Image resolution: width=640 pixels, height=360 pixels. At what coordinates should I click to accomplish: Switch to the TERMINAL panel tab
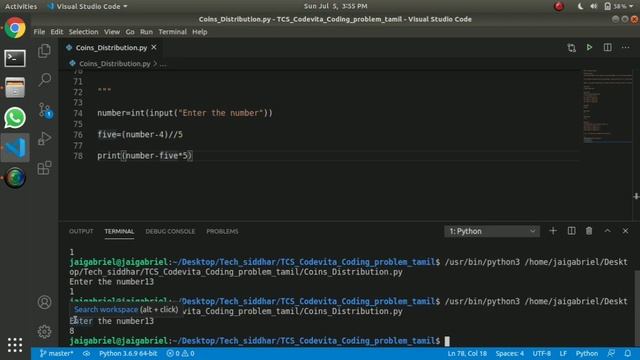(119, 231)
